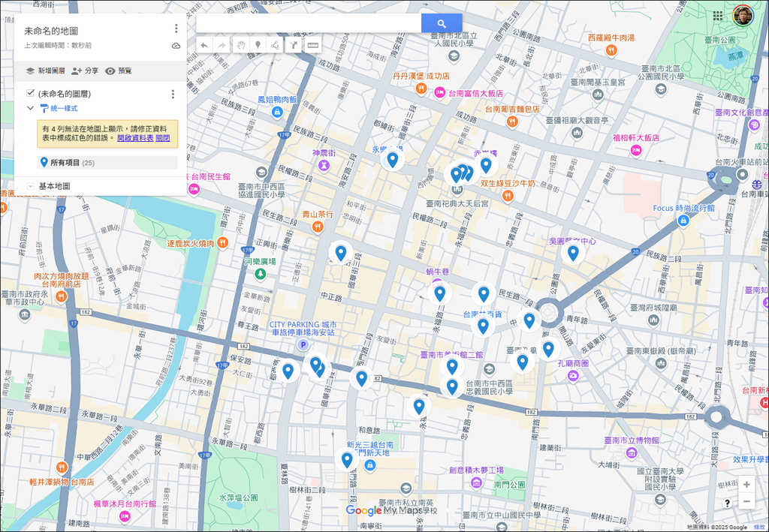Screen dimensions: 769x532
Task: Toggle the (未命名的圖層) layer checkbox
Action: (30, 92)
